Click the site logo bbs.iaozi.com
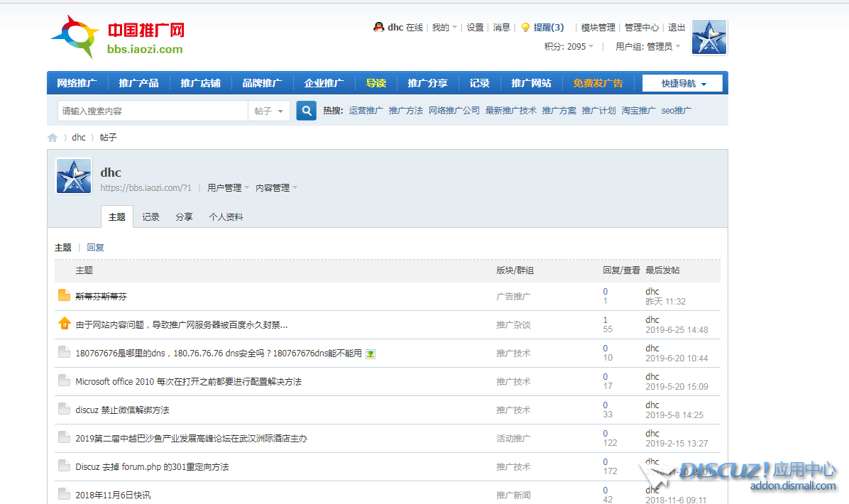Viewport: 849px width, 504px height. [118, 37]
